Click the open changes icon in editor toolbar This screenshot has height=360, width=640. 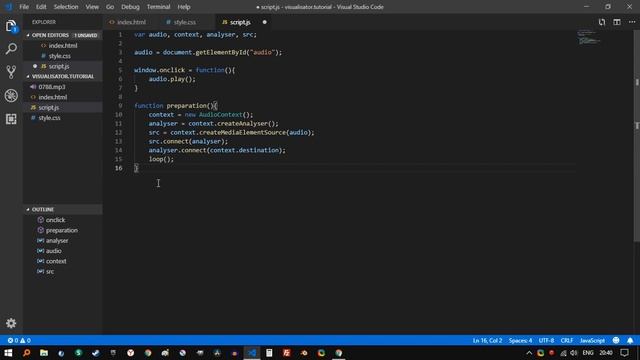602,22
